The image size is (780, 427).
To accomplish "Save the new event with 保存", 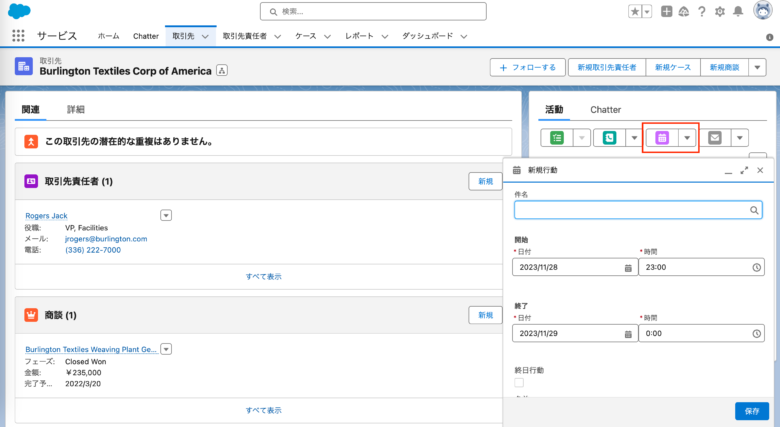I will pos(752,411).
